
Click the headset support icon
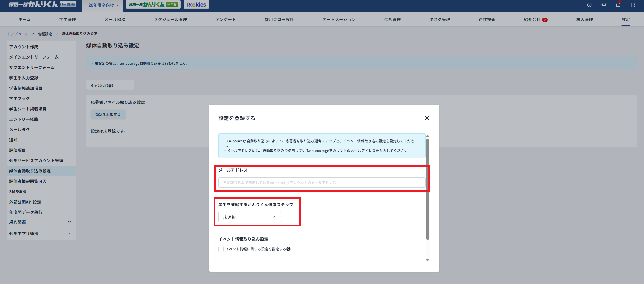click(604, 5)
